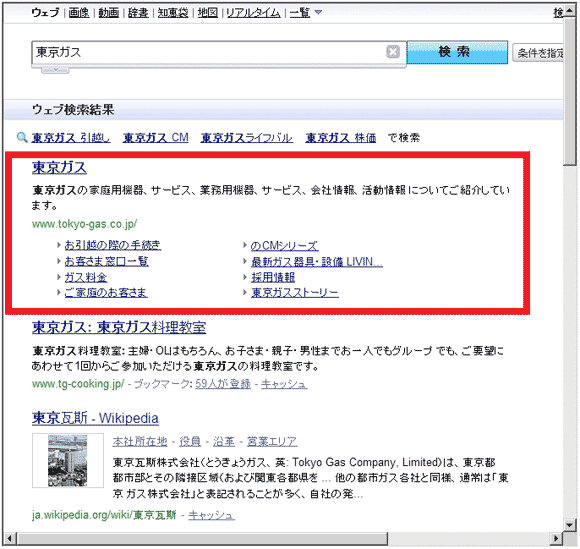
Task: Open related search 東京ガスライフバル
Action: point(247,138)
